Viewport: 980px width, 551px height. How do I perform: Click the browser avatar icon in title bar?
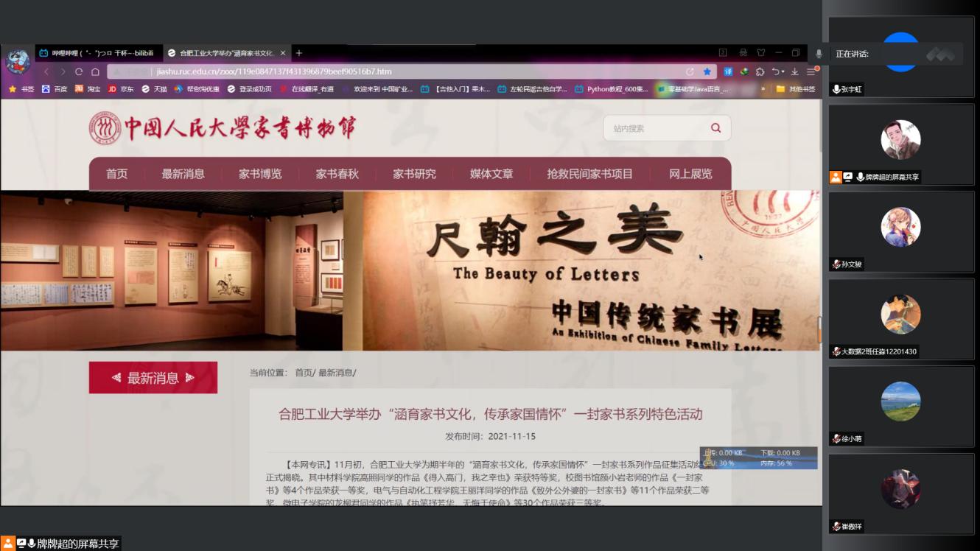(18, 60)
